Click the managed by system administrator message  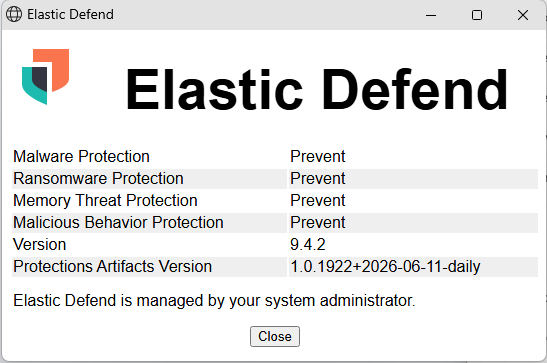214,301
